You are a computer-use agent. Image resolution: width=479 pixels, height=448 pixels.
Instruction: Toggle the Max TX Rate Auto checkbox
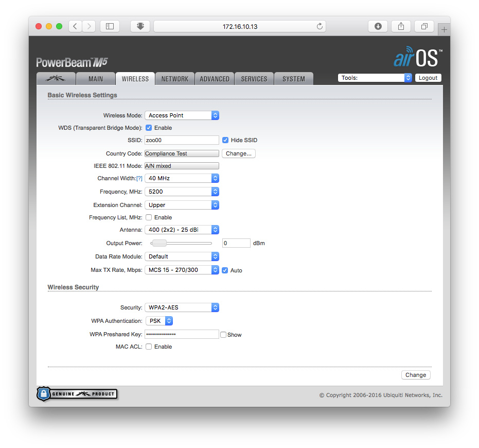pos(225,270)
